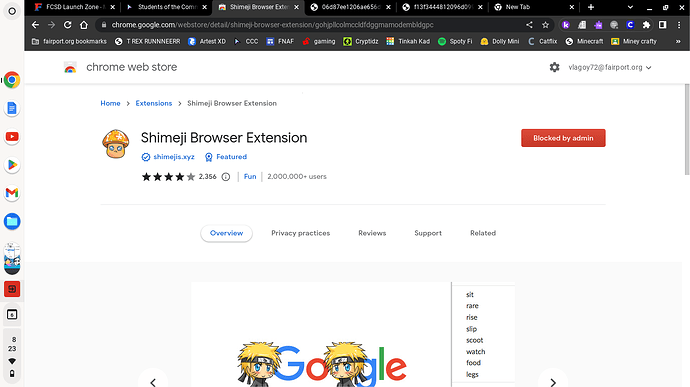The image size is (690, 387).
Task: Click the page's vertical scrollbar
Action: click(687, 129)
